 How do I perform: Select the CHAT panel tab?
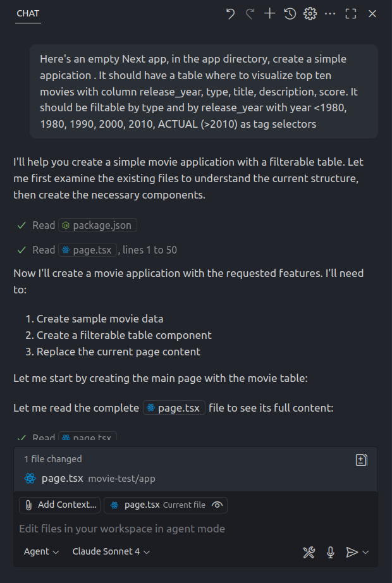tap(28, 13)
